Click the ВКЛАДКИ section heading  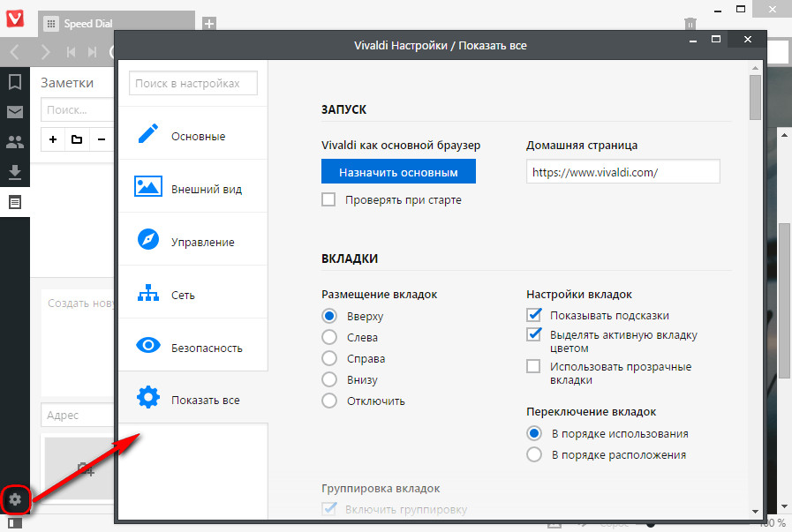pyautogui.click(x=350, y=259)
